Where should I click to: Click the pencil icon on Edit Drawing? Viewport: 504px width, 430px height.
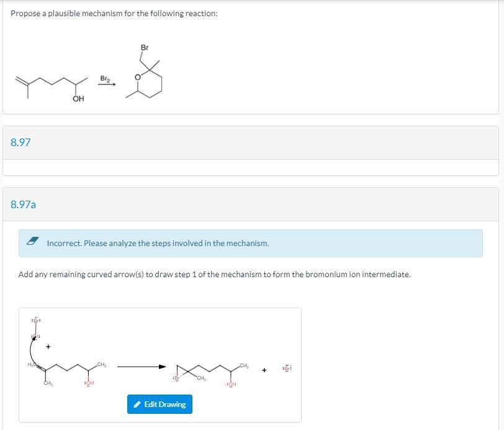pyautogui.click(x=138, y=404)
